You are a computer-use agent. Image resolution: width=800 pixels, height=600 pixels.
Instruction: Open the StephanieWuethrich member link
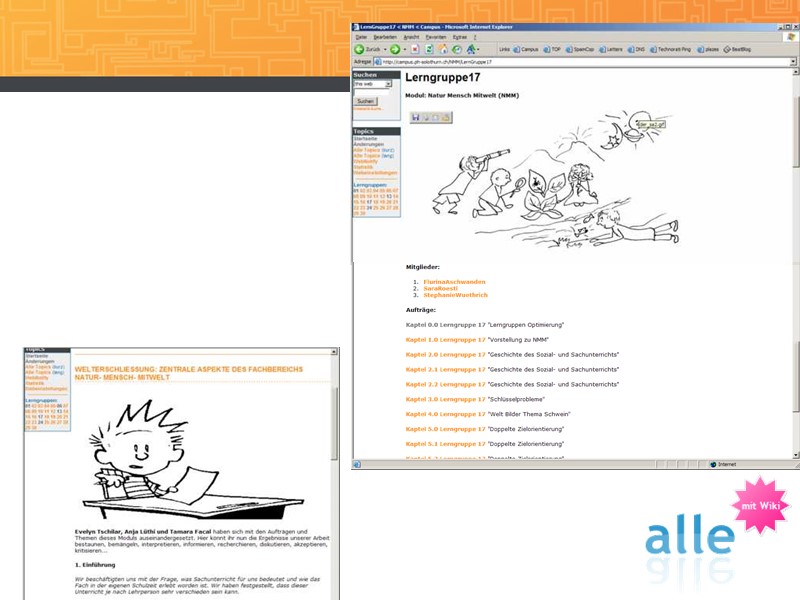click(455, 295)
